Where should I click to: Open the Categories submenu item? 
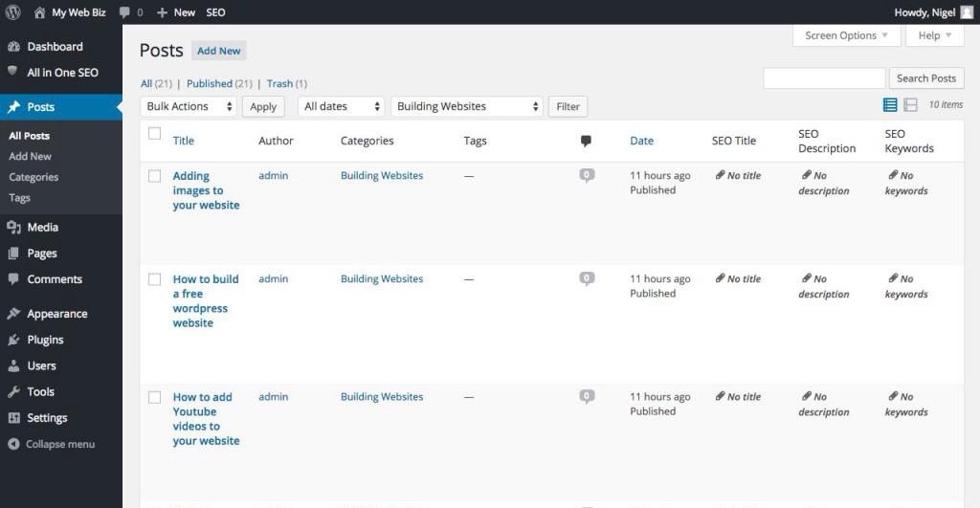(33, 177)
